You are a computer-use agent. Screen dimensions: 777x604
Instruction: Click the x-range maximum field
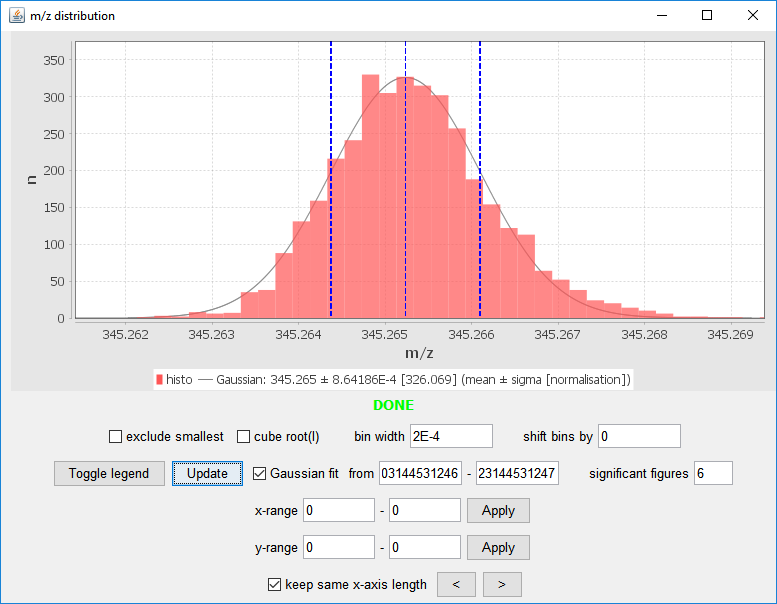[x=425, y=510]
